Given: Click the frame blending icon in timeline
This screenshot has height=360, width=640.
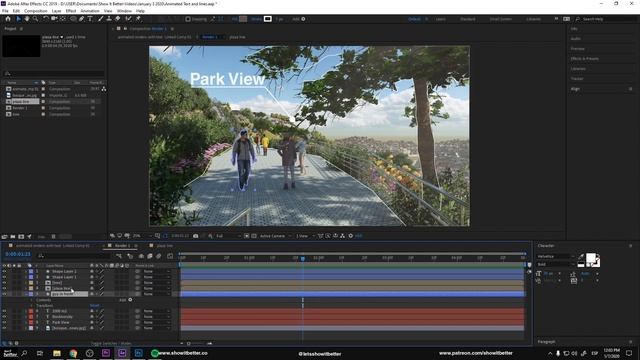Looking at the screenshot, I should (150, 256).
